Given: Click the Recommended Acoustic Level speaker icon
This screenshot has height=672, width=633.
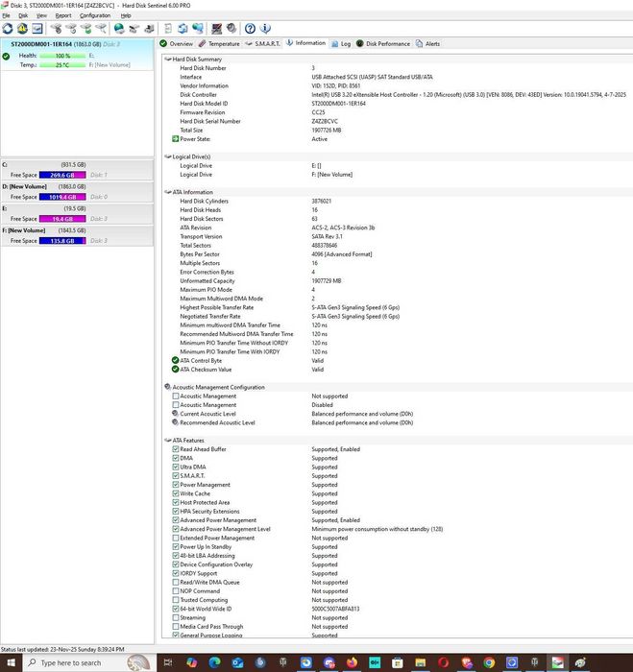Looking at the screenshot, I should pyautogui.click(x=175, y=422).
